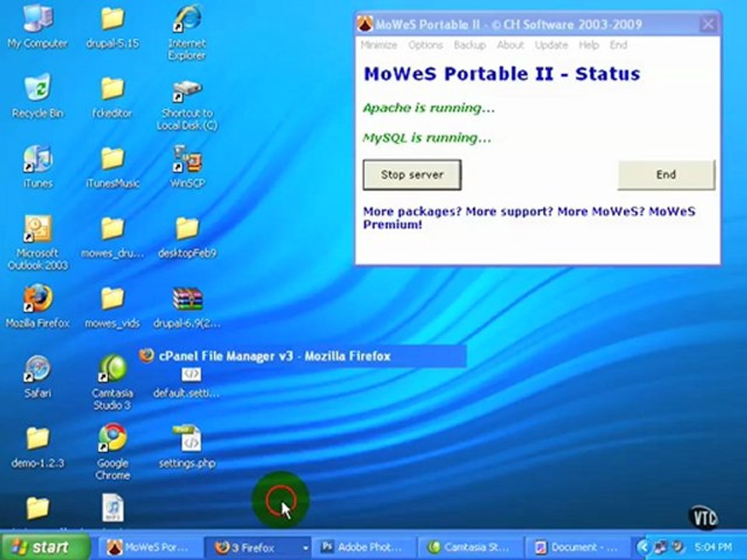The height and width of the screenshot is (560, 747).
Task: Open the drupal-6.9 archive file
Action: [x=188, y=307]
